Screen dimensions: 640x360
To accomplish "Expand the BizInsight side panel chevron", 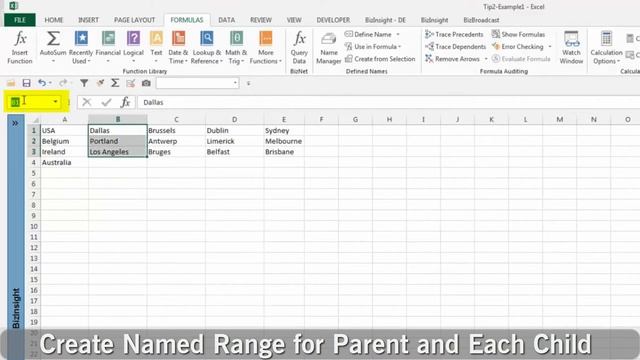I will pos(15,123).
